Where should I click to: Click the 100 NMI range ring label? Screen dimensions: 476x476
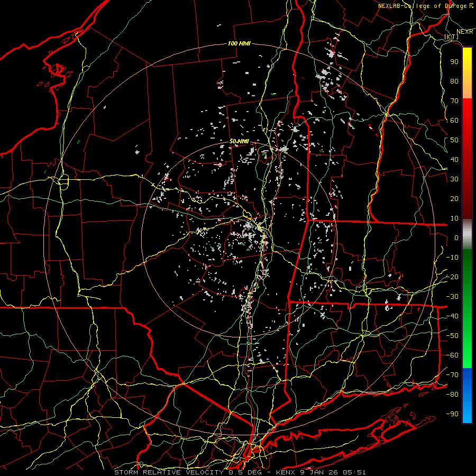(239, 43)
